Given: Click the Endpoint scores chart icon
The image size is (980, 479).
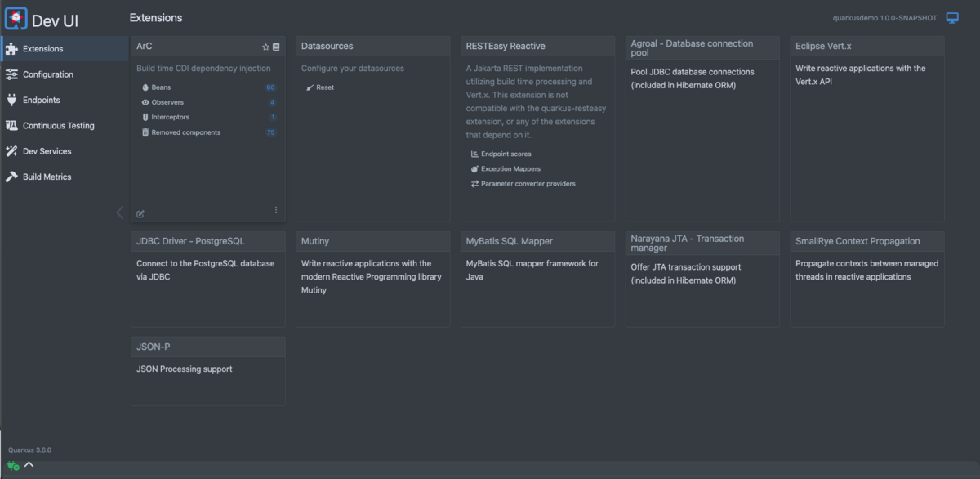Looking at the screenshot, I should click(474, 154).
